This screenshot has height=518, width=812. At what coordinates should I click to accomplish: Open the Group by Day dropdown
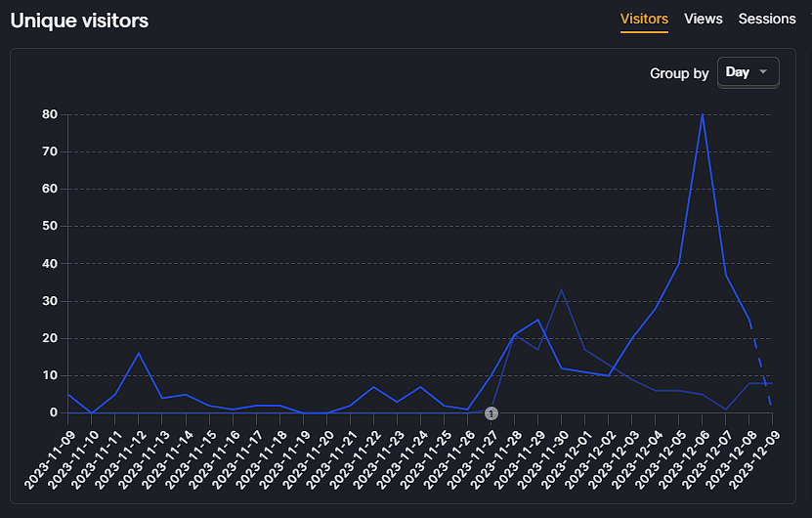[x=748, y=72]
